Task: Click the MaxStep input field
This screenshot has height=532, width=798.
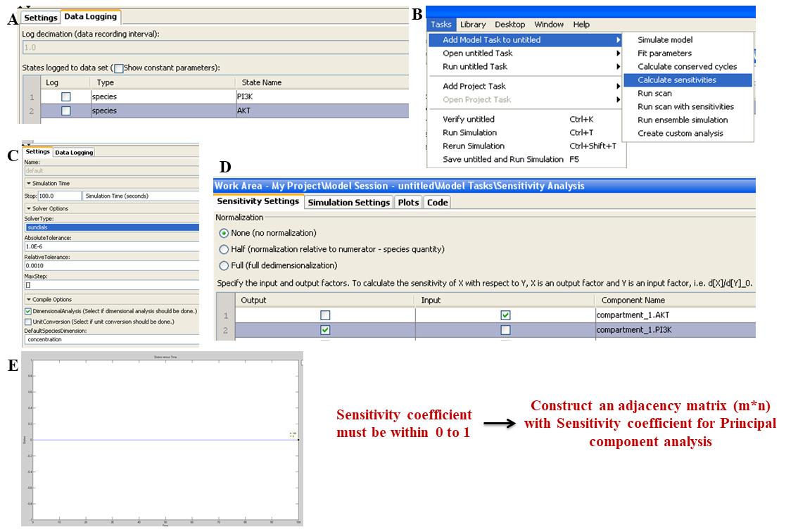Action: point(111,285)
